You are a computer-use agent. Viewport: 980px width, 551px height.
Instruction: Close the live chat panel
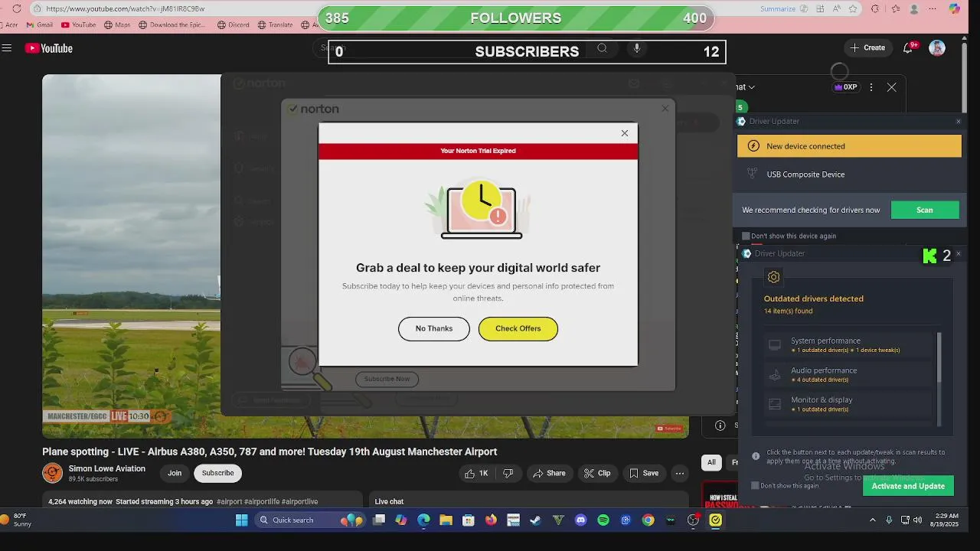(891, 87)
